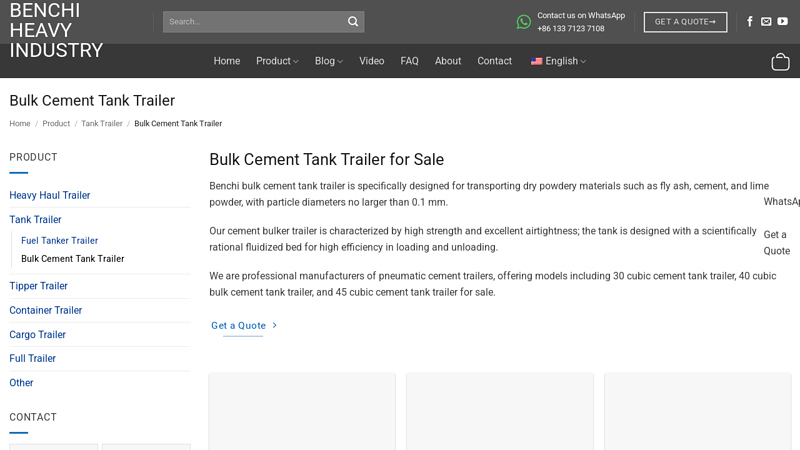Click the US flag language icon
Viewport: 800px width, 450px height.
click(536, 61)
